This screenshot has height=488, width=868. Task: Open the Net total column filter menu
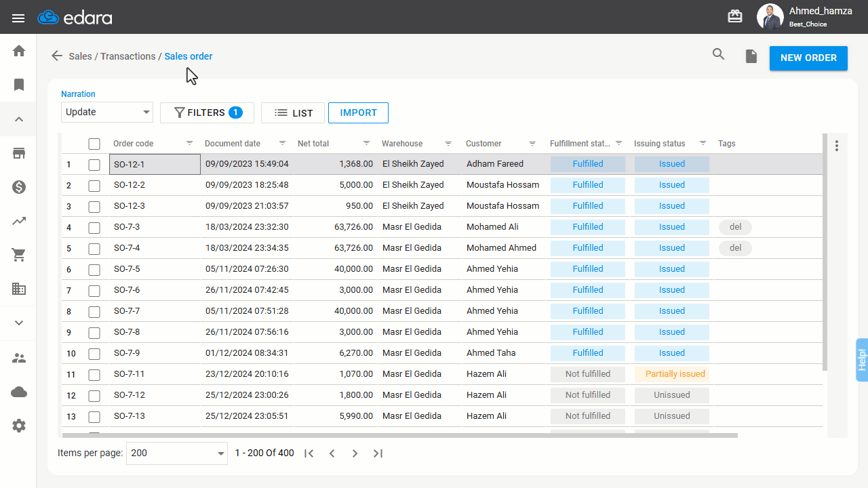(x=366, y=143)
